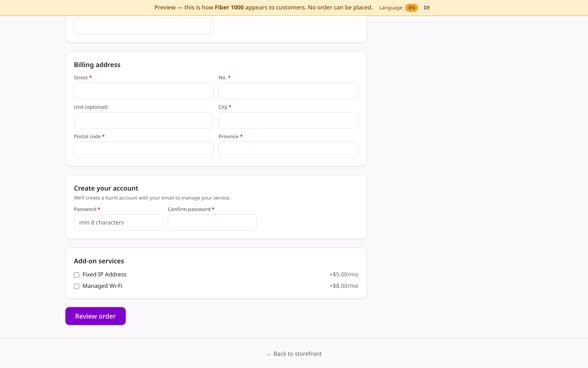Switch preview language to EN

coord(411,8)
